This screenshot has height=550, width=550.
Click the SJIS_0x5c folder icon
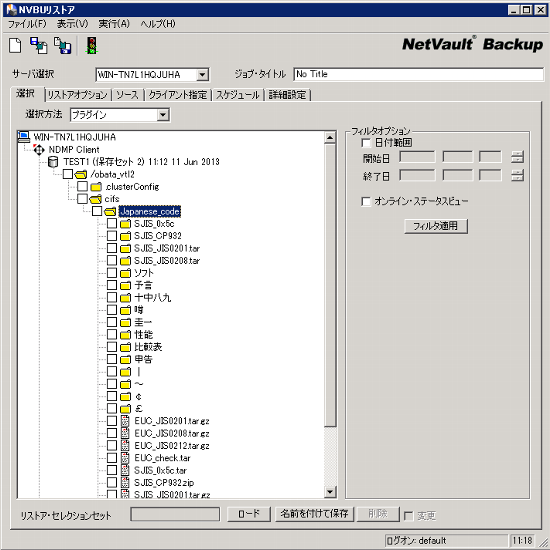(125, 224)
